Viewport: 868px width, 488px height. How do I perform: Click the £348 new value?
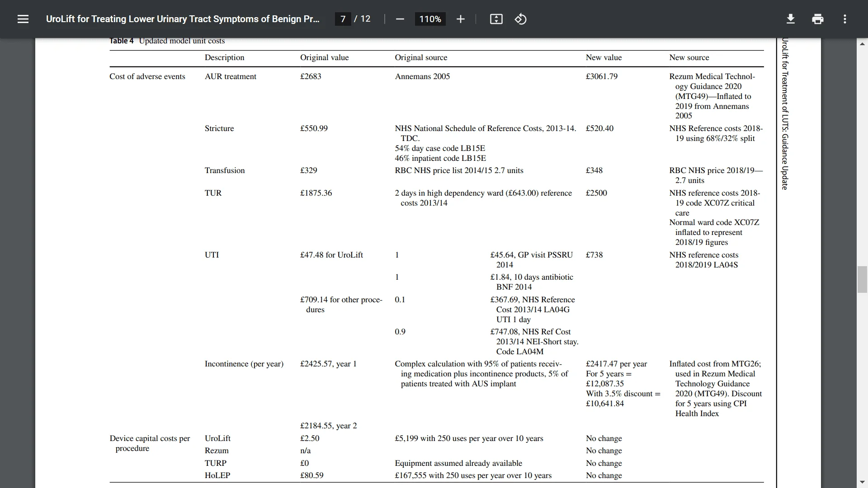[594, 170]
